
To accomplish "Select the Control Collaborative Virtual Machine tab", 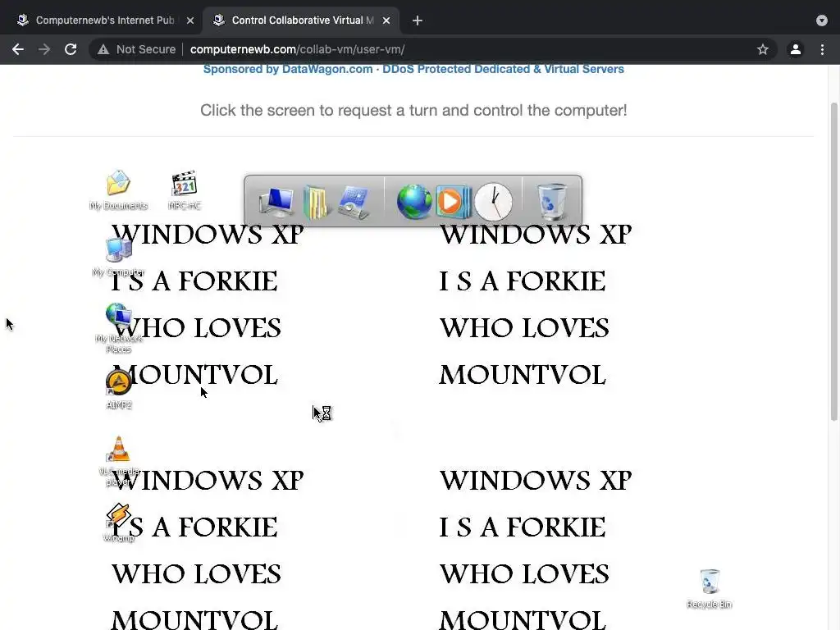I will 300,21.
